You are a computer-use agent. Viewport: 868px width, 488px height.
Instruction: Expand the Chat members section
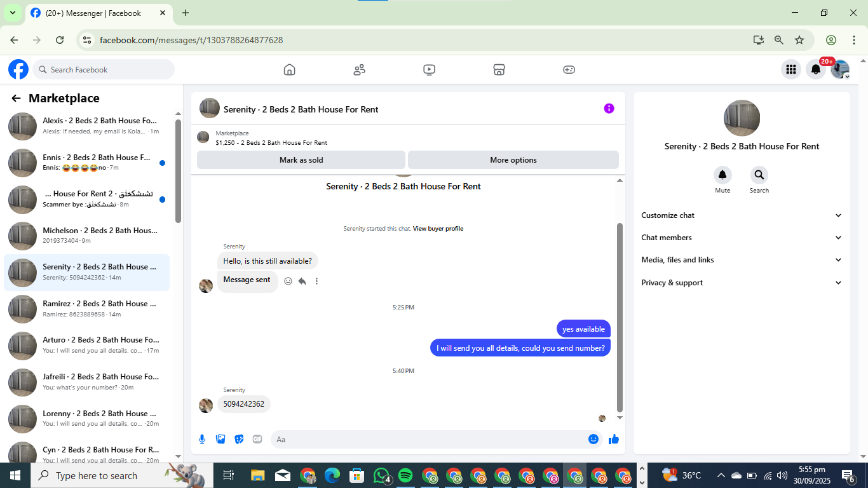point(742,238)
